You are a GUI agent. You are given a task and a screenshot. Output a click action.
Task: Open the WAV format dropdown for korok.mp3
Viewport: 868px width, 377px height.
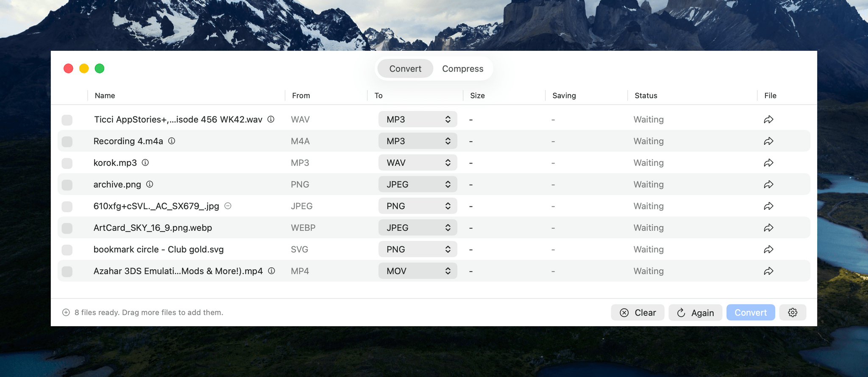point(417,163)
